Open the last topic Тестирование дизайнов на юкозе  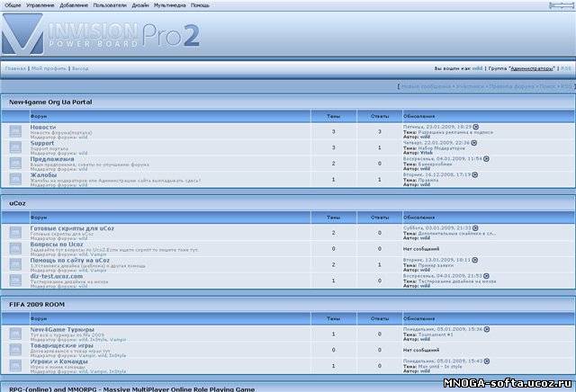point(457,281)
